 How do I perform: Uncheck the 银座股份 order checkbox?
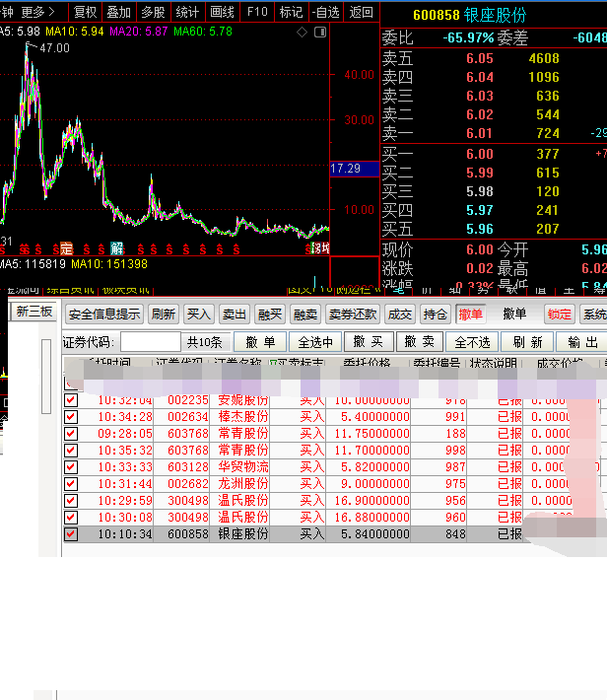pos(71,534)
